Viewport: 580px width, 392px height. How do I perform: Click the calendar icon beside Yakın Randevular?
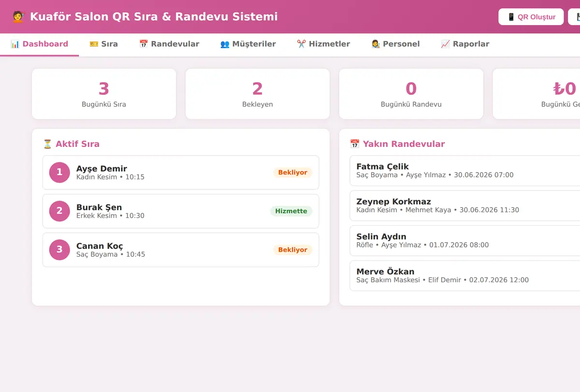[355, 144]
